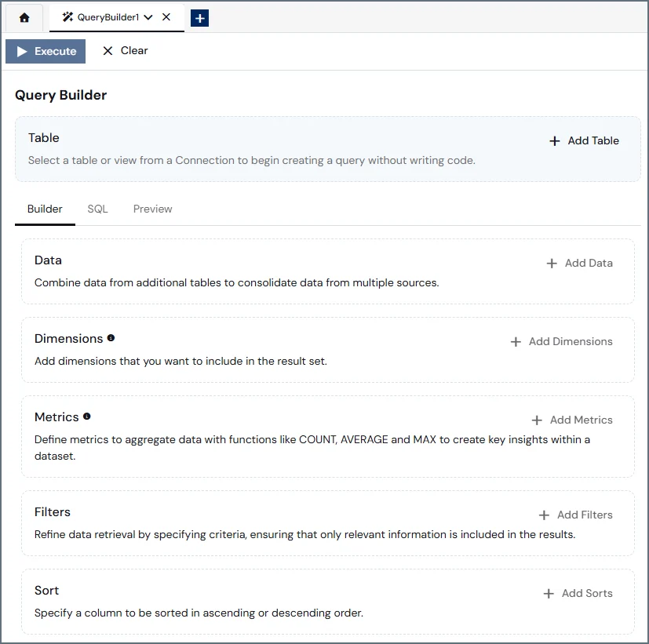Click the plus icon beside Add Table
The image size is (649, 644).
coord(555,141)
